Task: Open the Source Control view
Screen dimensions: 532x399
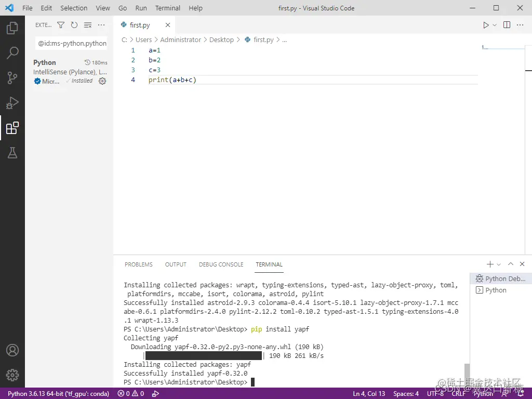Action: 12,78
